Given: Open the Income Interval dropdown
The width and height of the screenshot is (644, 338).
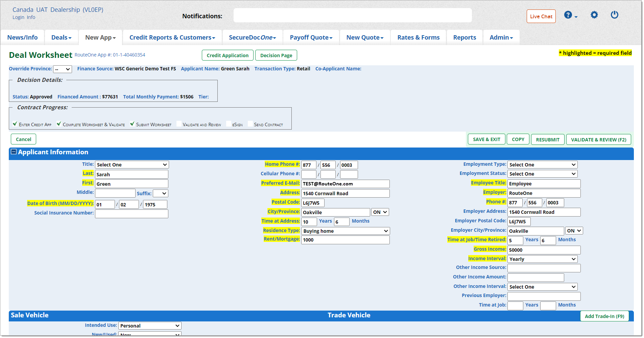Looking at the screenshot, I should click(x=542, y=259).
